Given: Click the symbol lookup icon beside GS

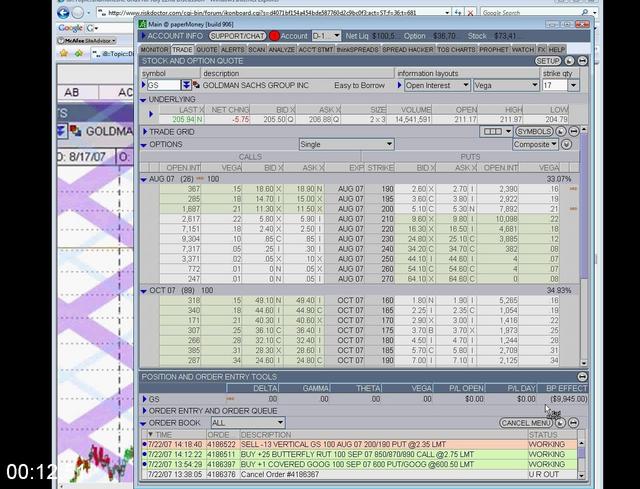Looking at the screenshot, I should (x=196, y=85).
